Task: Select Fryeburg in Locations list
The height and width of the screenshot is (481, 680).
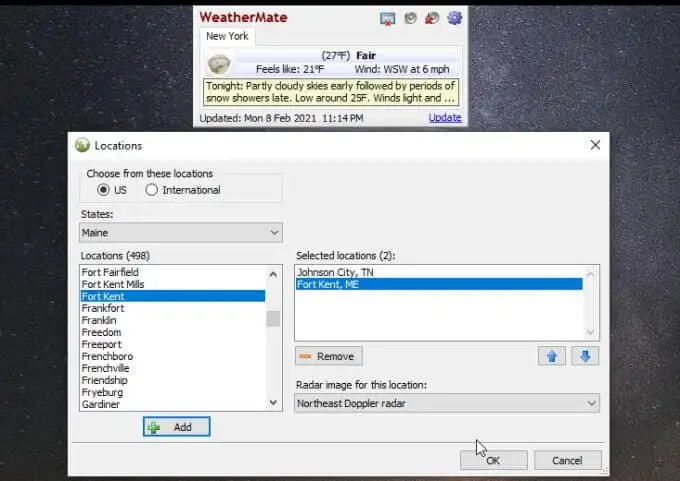Action: click(x=173, y=393)
